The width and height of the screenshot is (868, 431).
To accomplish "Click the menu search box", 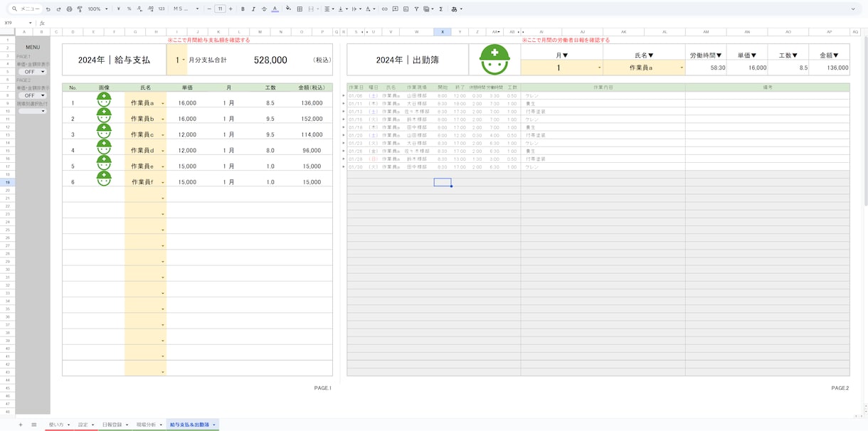I will pyautogui.click(x=26, y=9).
